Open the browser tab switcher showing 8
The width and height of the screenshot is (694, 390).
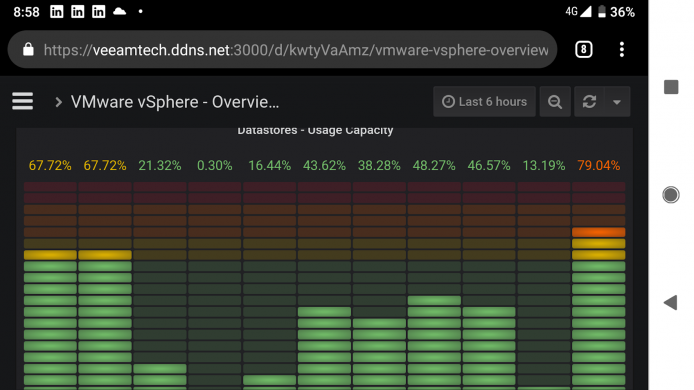click(583, 50)
